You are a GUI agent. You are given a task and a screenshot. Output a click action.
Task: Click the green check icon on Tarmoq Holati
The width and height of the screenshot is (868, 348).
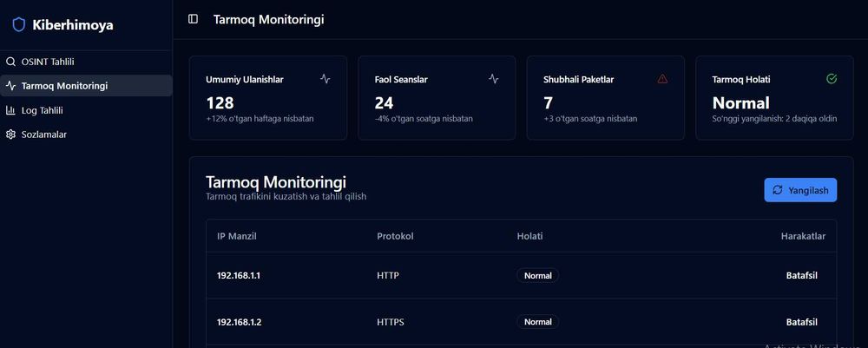[832, 79]
